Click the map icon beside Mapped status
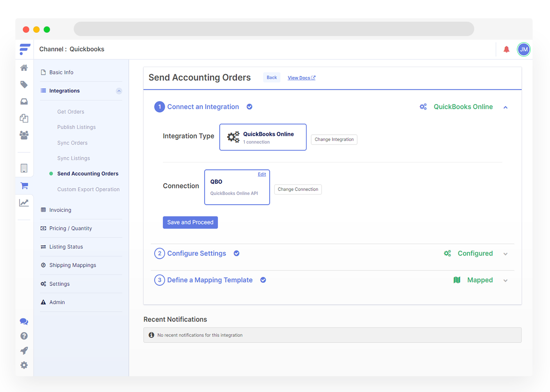Viewport: 550px width, 392px height. tap(457, 280)
